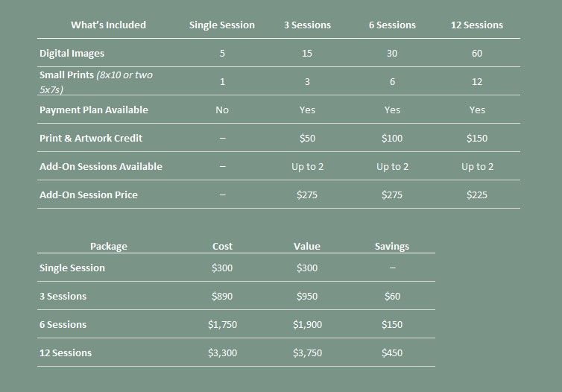Select the $1,900 value cell

pos(307,325)
